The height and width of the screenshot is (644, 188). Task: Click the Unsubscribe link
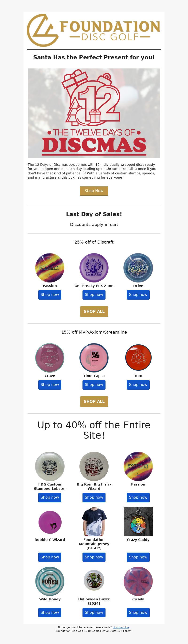click(x=121, y=627)
